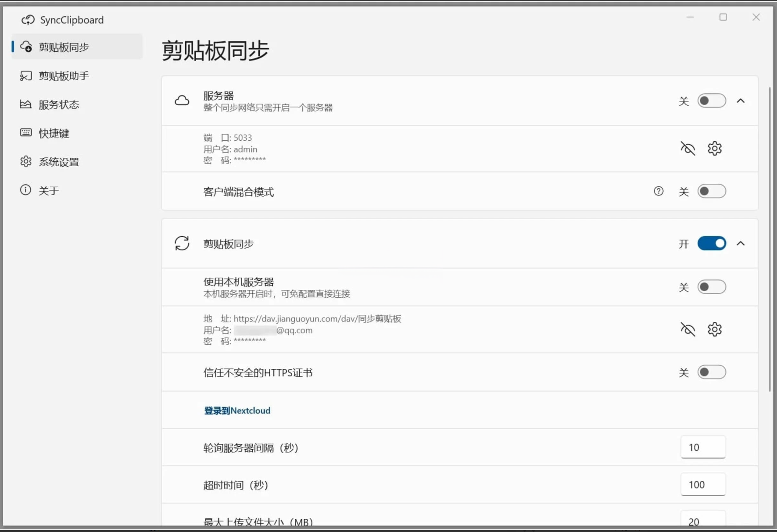Collapse the 剪贴板同步 section chevron
777x532 pixels.
(741, 243)
